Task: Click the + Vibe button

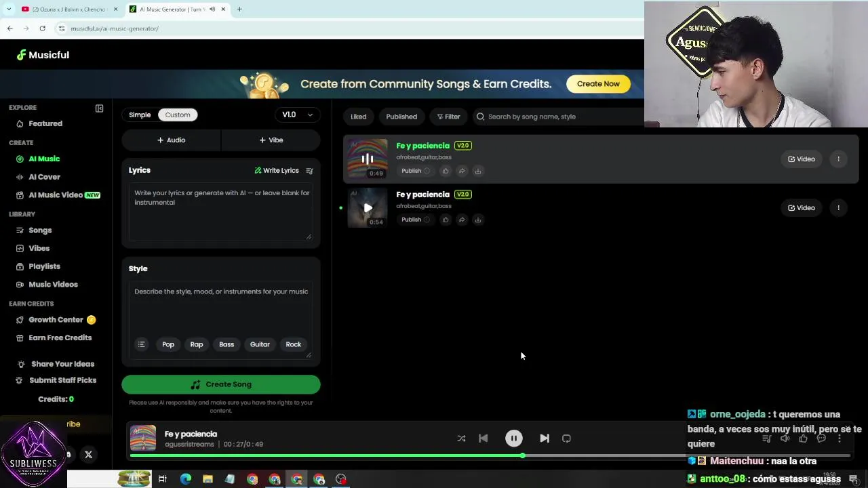Action: [271, 140]
